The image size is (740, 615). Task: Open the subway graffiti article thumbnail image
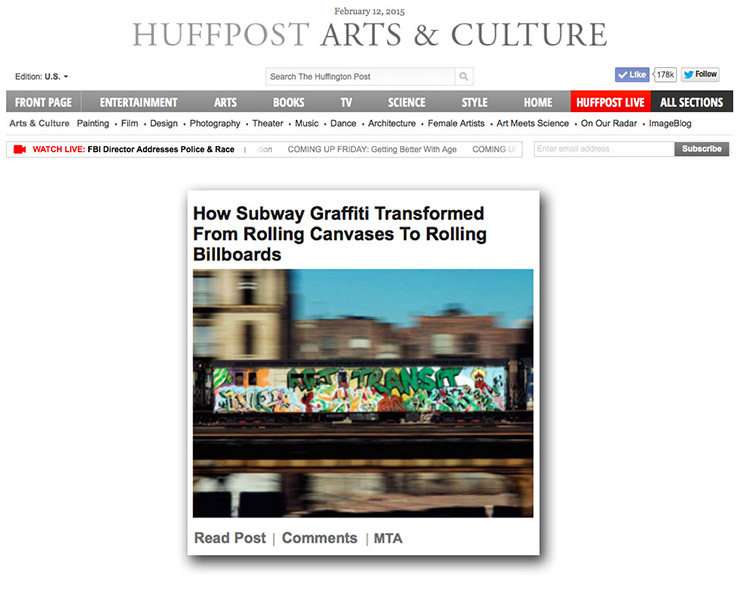click(363, 392)
